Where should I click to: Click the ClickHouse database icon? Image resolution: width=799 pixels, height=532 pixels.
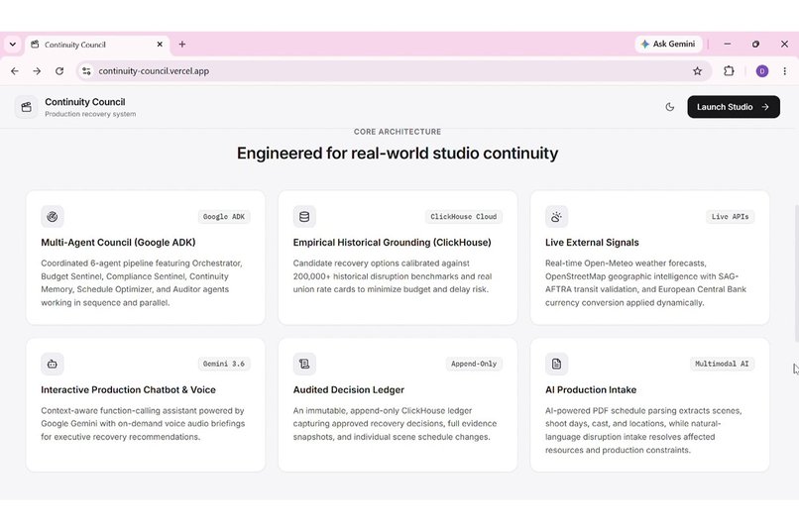click(304, 217)
